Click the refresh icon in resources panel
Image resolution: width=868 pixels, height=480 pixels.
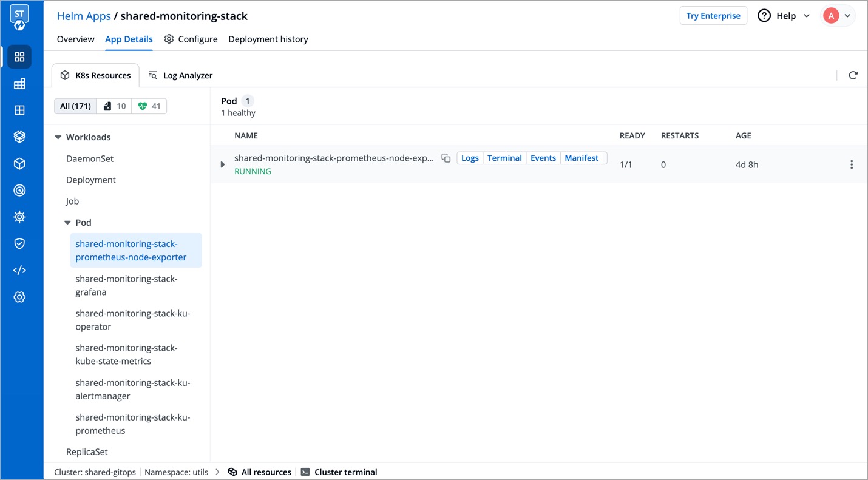(853, 75)
